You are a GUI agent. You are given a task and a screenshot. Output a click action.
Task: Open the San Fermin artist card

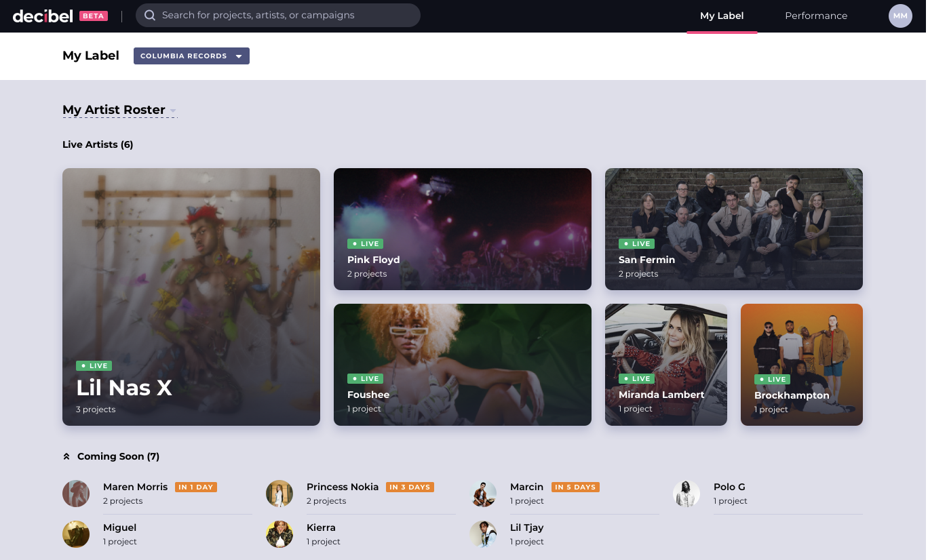coord(734,229)
